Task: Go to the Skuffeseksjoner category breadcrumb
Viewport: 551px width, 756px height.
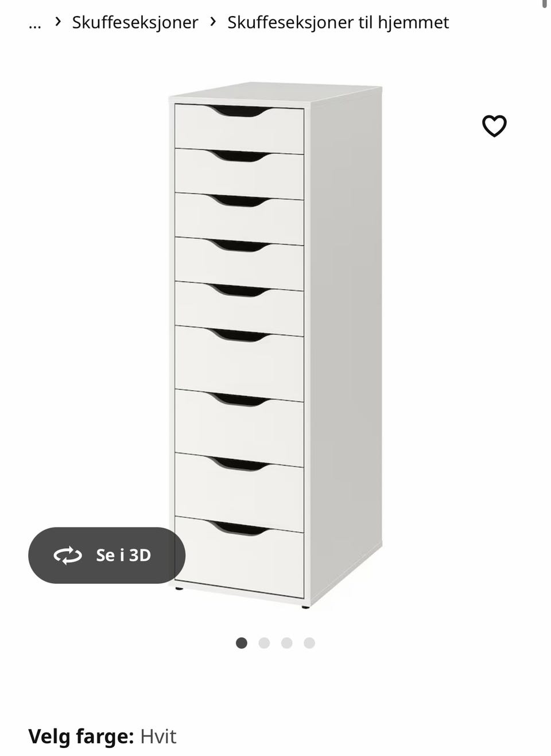Action: pyautogui.click(x=135, y=22)
